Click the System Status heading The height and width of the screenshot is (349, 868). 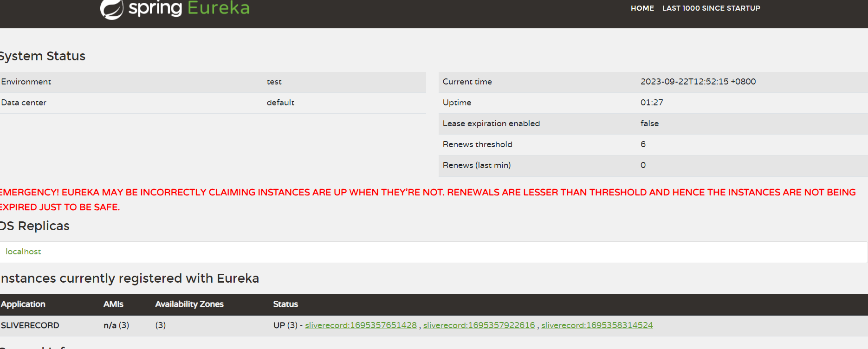[x=43, y=56]
